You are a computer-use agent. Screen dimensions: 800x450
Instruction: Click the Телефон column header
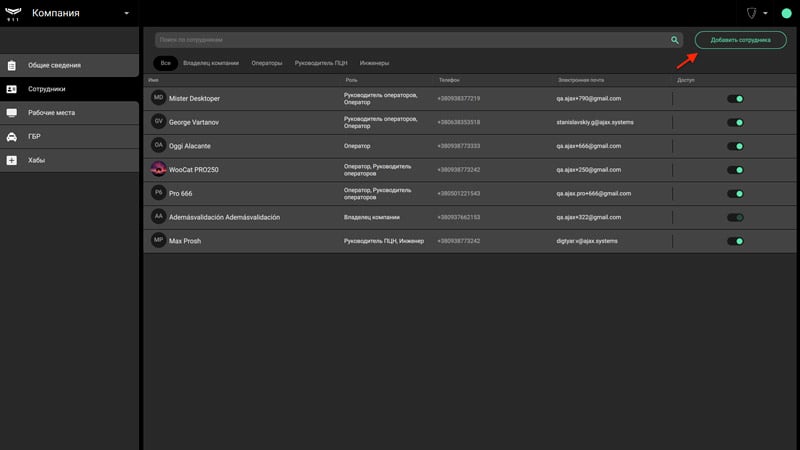(x=449, y=80)
